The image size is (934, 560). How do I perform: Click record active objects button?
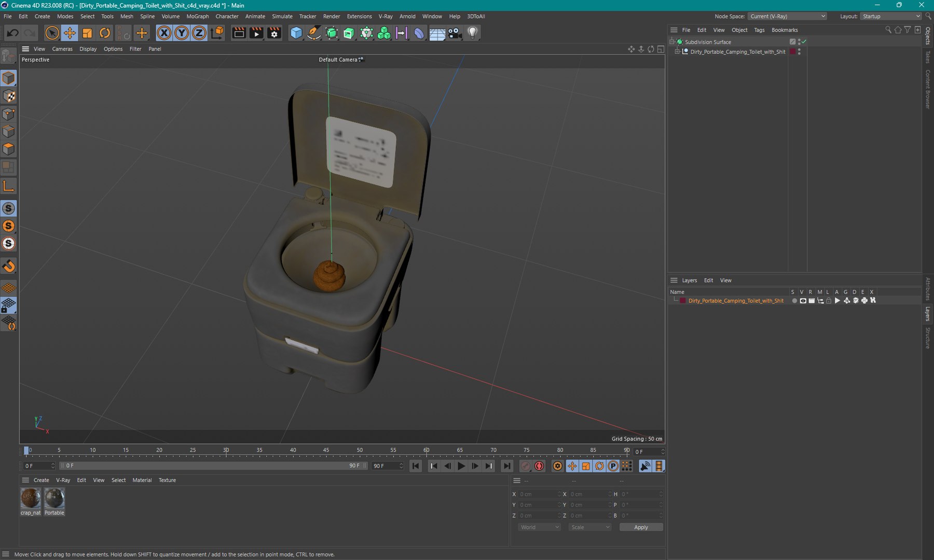click(526, 466)
